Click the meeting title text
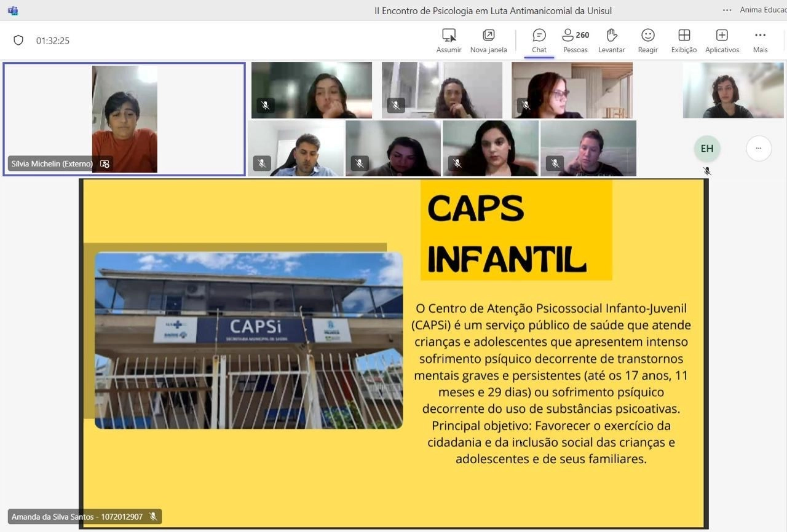The width and height of the screenshot is (787, 532). pos(493,10)
